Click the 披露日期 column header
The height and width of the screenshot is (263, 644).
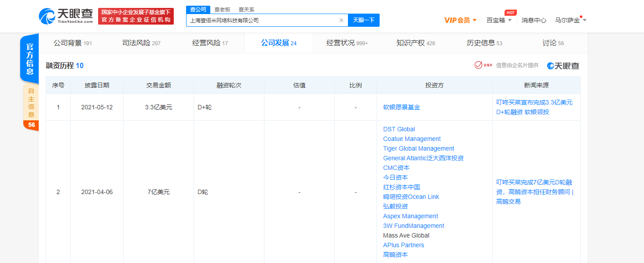click(97, 85)
